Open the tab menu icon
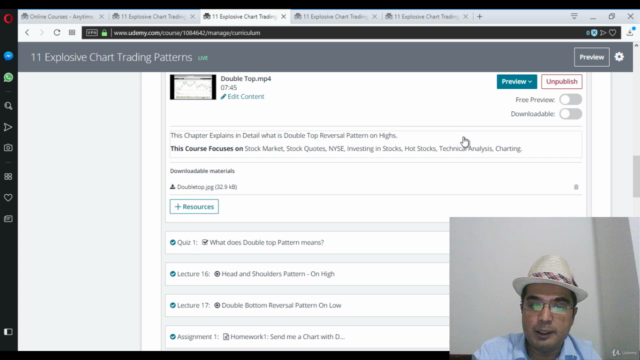The width and height of the screenshot is (640, 360). pos(574,16)
